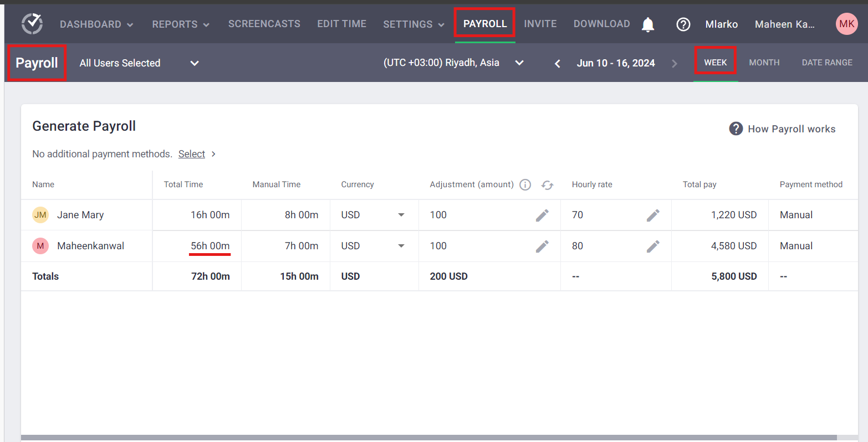Image resolution: width=868 pixels, height=442 pixels.
Task: Click the MK profile avatar
Action: [x=847, y=24]
